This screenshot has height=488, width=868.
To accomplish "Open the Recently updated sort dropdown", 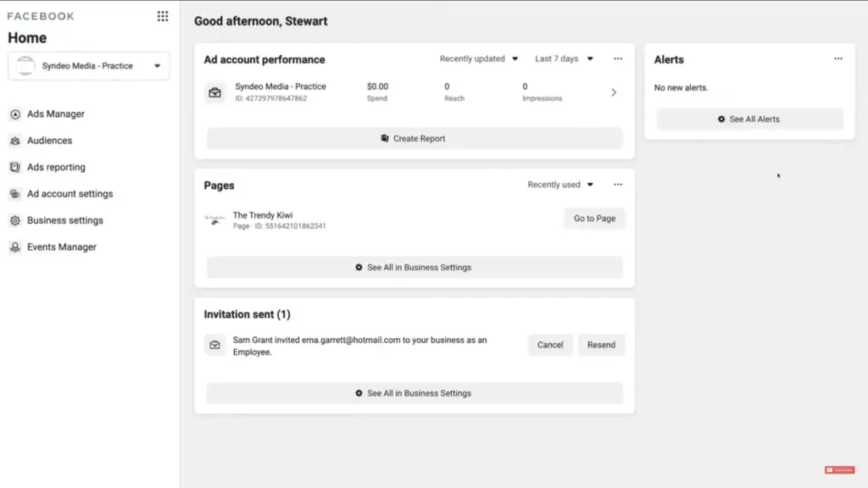I will (x=479, y=58).
